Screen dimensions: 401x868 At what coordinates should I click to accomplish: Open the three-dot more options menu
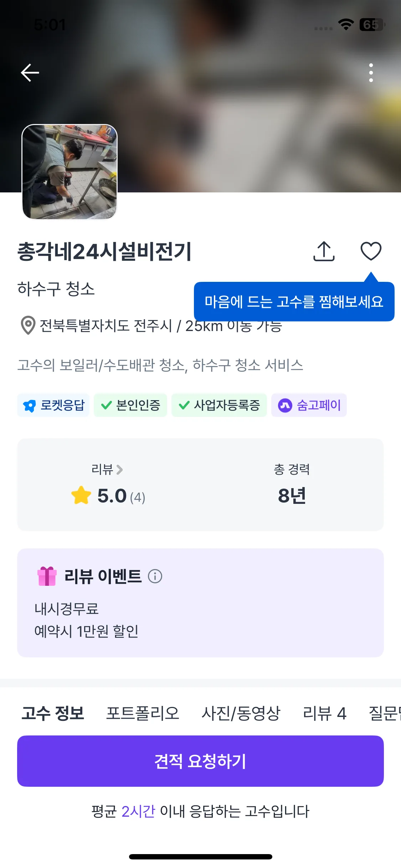tap(371, 73)
